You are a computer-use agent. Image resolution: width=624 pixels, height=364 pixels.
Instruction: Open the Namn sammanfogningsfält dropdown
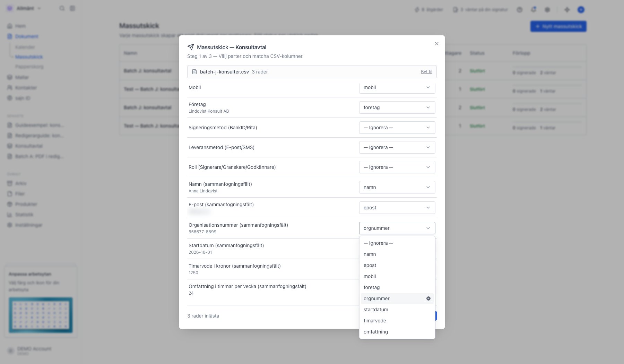tap(397, 187)
